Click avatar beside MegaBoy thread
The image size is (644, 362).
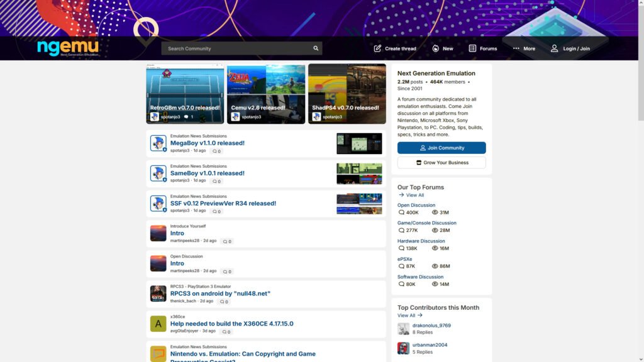click(x=158, y=143)
